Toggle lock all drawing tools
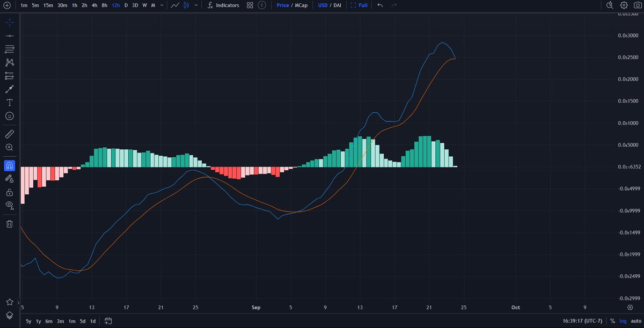644x328 pixels. click(10, 192)
